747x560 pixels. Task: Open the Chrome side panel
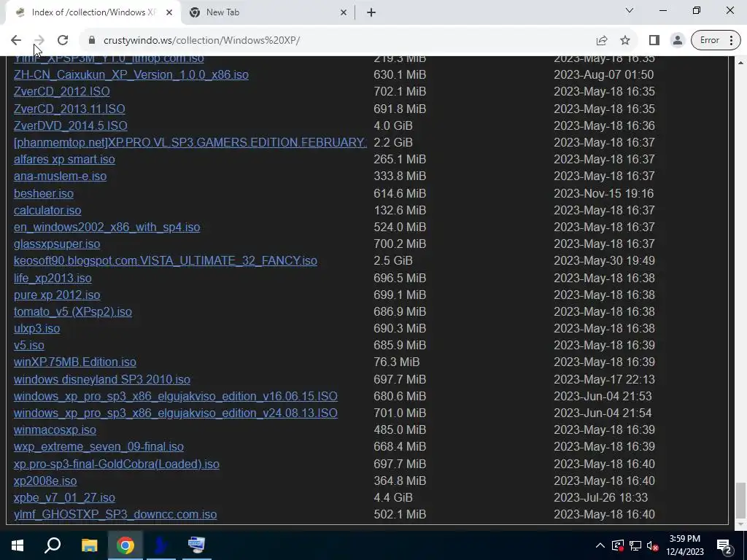pyautogui.click(x=654, y=41)
